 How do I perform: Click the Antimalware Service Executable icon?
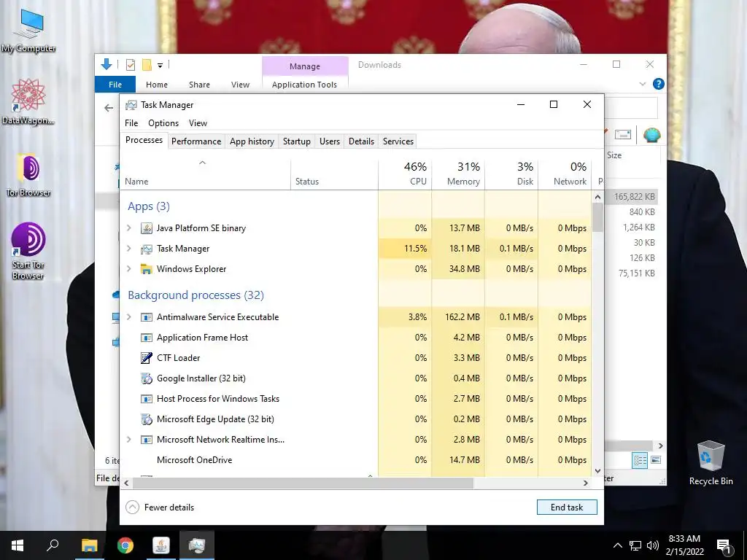pos(146,317)
